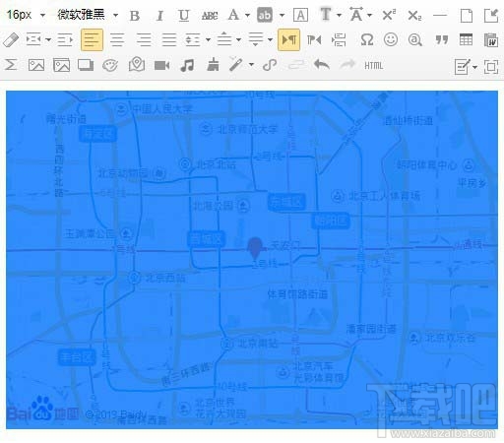This screenshot has height=443, width=504.
Task: Insert a page break
Action: click(339, 39)
